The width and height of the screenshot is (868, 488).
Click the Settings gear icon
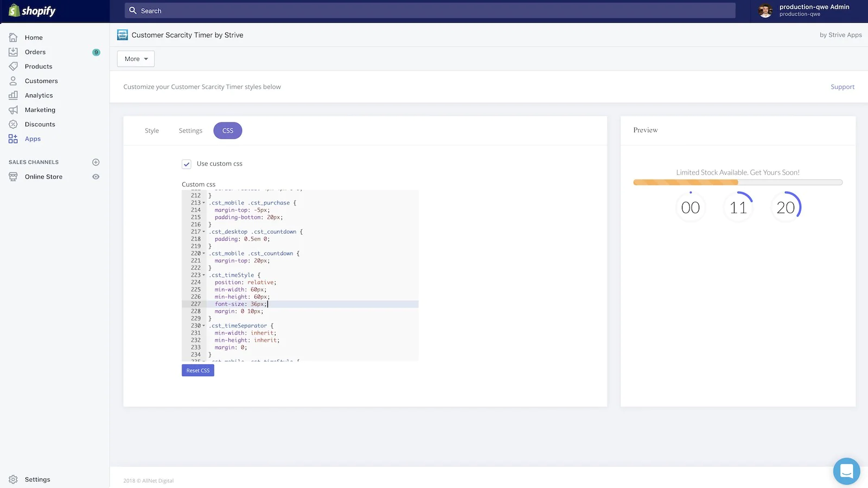pyautogui.click(x=14, y=479)
